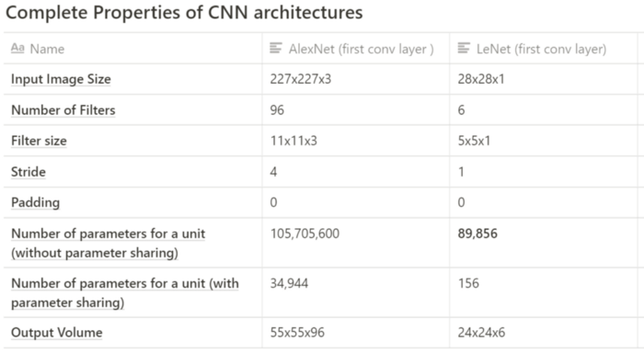Screen dimensions: 644x353
Task: Open the Filter size row page
Action: (39, 141)
